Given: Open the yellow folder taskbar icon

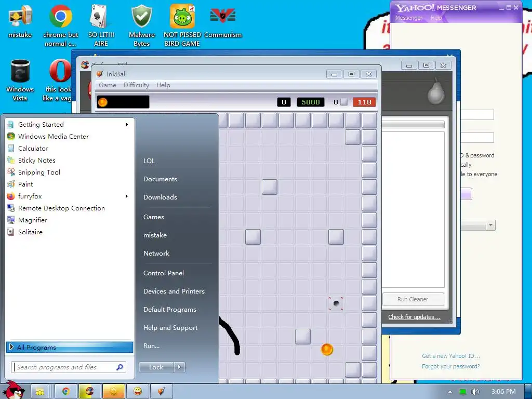Looking at the screenshot, I should pos(40,392).
